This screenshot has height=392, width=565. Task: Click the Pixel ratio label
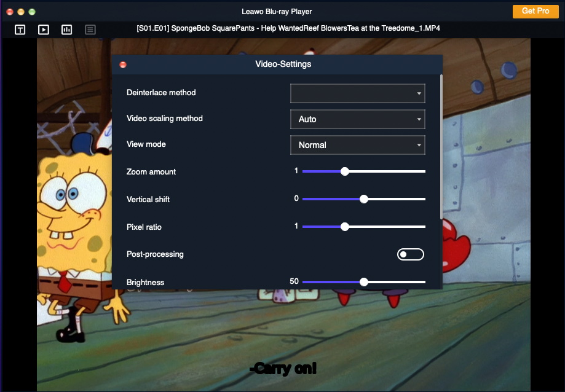(x=144, y=227)
